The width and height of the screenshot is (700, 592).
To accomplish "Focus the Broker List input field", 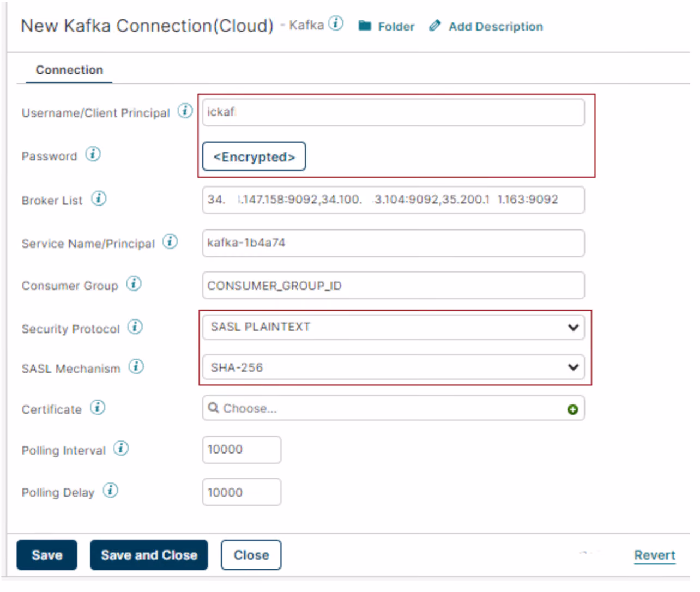I will [393, 200].
